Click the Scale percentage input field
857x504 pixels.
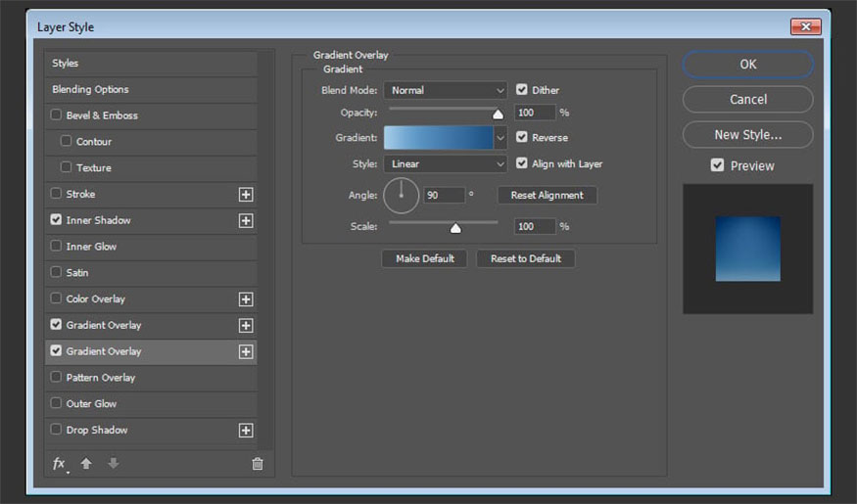[534, 227]
